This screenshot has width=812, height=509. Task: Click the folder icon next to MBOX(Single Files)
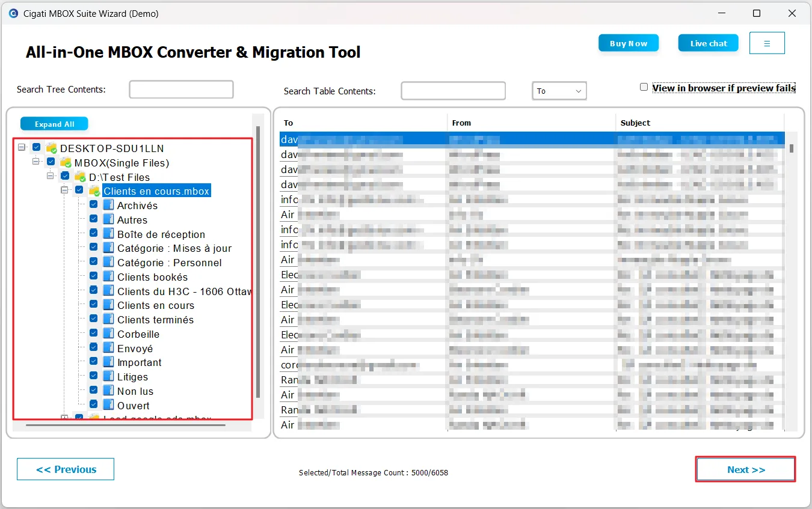(66, 162)
